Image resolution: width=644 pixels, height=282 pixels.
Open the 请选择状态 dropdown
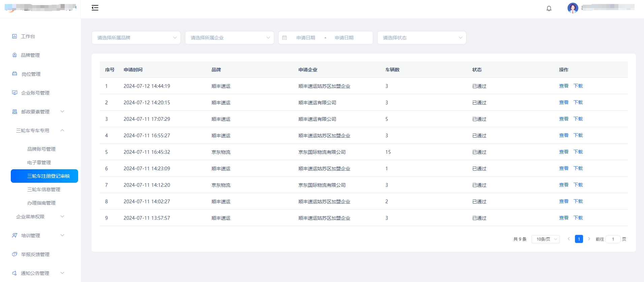(x=422, y=38)
